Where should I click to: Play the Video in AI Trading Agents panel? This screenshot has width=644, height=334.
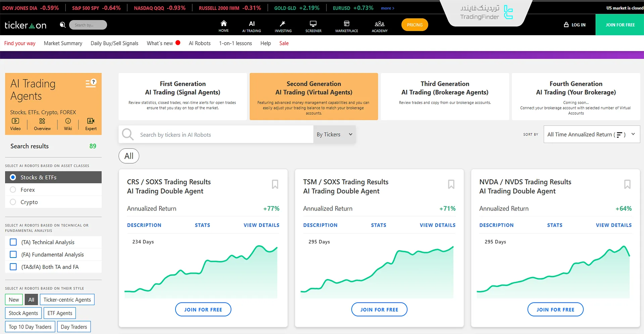point(15,123)
